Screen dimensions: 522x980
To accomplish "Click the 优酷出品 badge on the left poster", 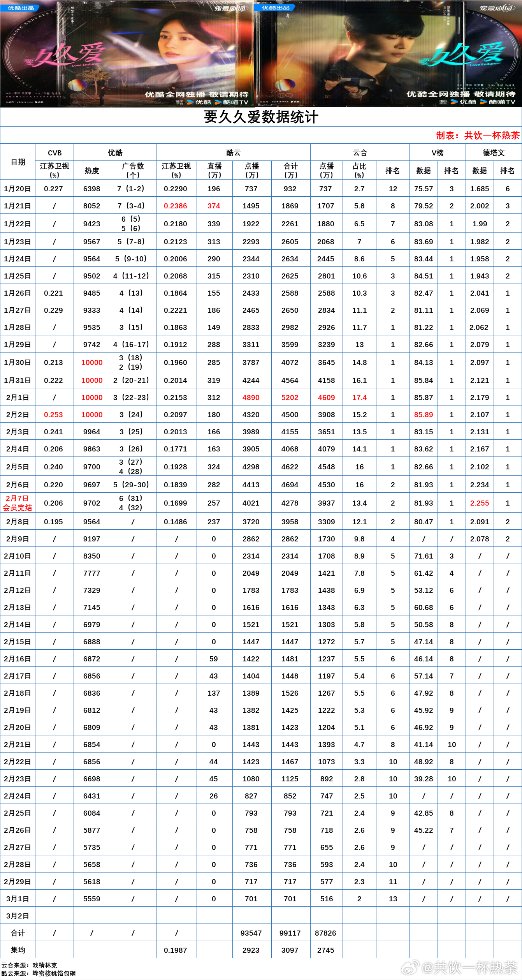I will click(21, 8).
